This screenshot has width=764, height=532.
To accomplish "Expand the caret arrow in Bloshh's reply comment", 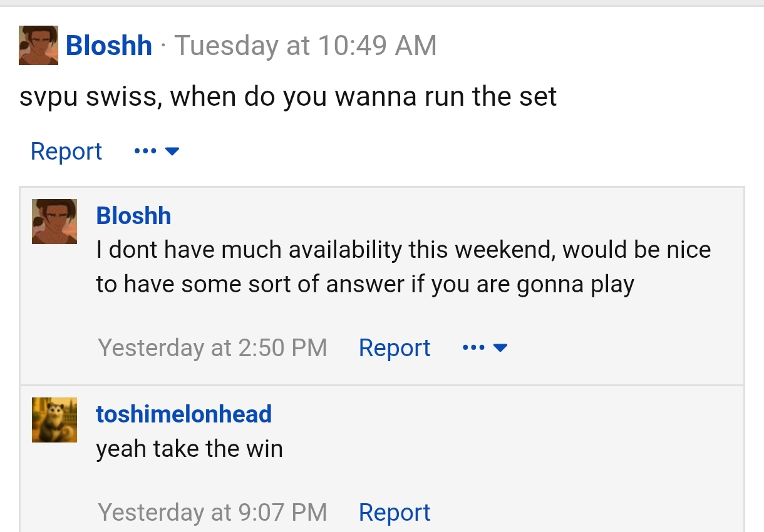I will pyautogui.click(x=500, y=347).
